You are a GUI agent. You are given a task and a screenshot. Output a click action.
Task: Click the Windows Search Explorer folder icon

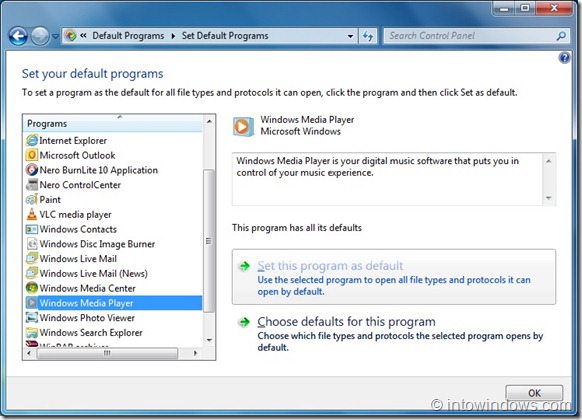point(32,332)
